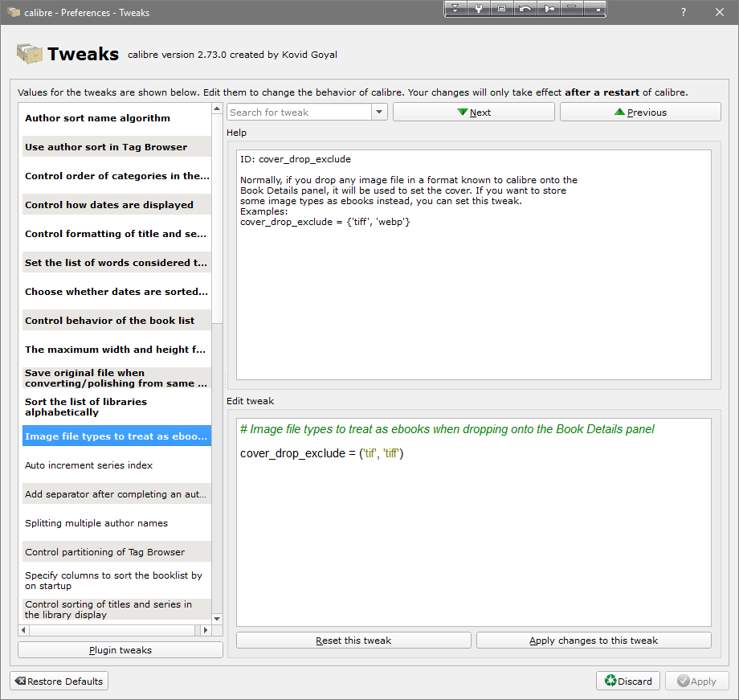
Task: Discard the tweak changes
Action: point(628,682)
